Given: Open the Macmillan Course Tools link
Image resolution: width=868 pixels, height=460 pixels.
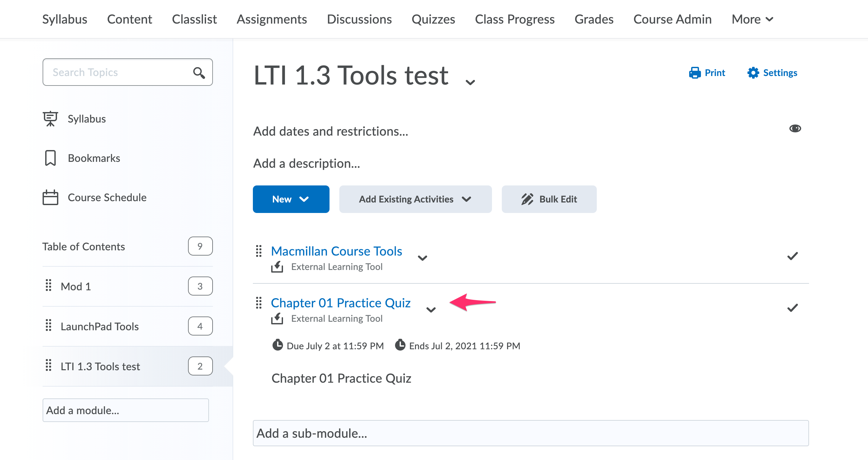Looking at the screenshot, I should 337,251.
